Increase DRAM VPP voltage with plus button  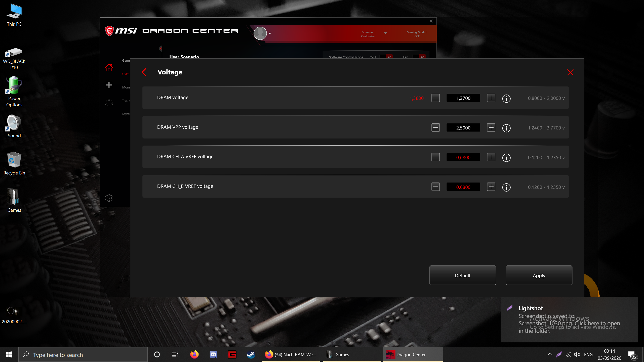point(491,127)
